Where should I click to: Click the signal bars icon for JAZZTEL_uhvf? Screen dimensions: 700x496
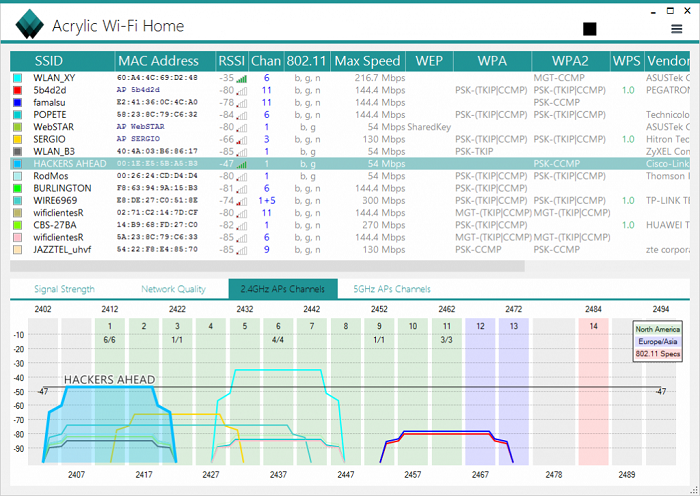pyautogui.click(x=242, y=250)
